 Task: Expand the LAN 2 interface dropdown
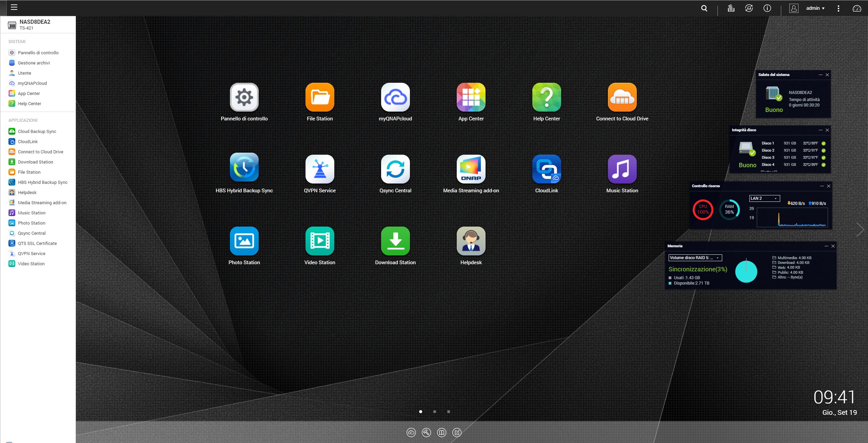(x=764, y=198)
